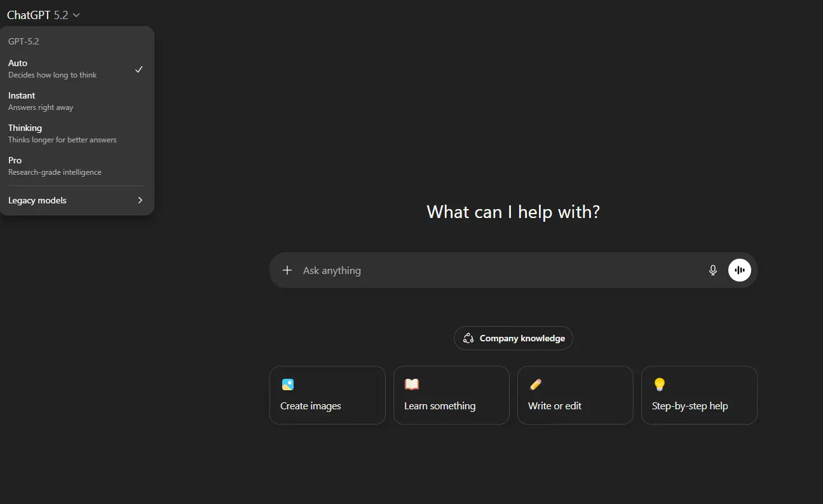Screen dimensions: 823x504
Task: Switch to the Thinking model option
Action: [77, 133]
